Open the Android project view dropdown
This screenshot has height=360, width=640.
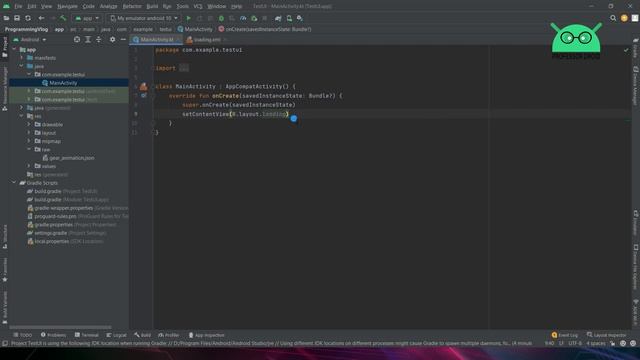pyautogui.click(x=29, y=40)
